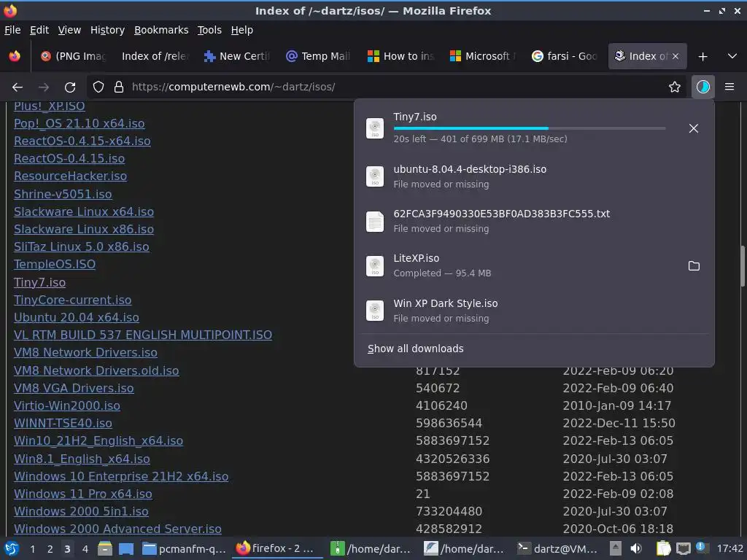Switch to the dartz@VM terminal taskbar window

(x=557, y=548)
